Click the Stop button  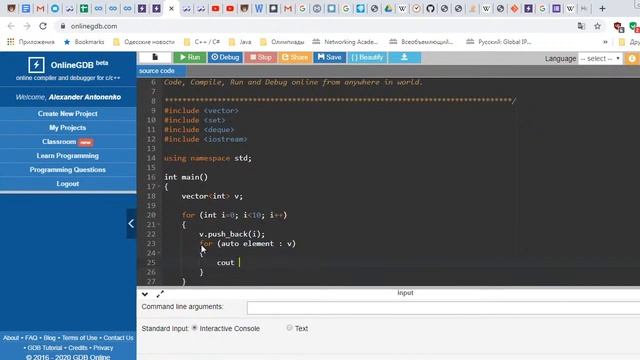pyautogui.click(x=260, y=58)
